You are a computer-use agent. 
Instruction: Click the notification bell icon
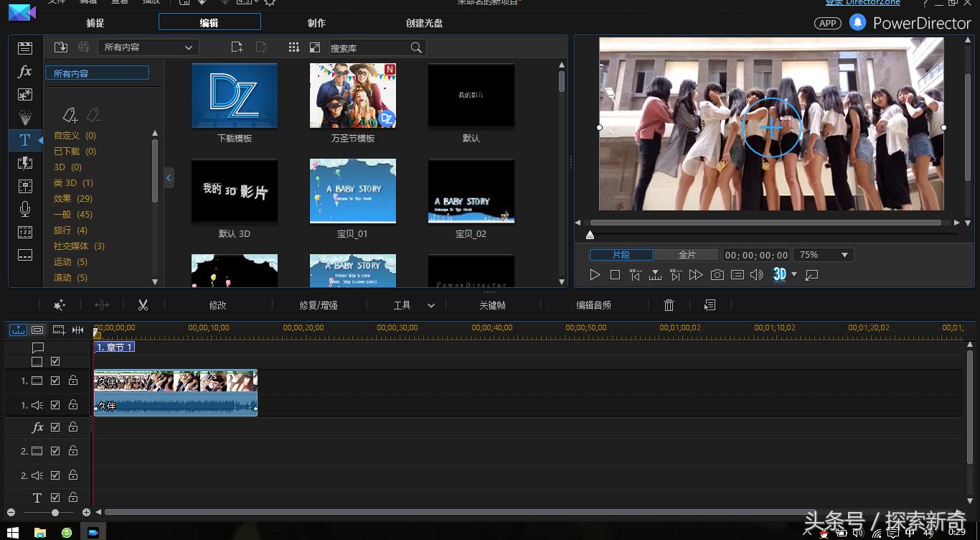point(857,23)
